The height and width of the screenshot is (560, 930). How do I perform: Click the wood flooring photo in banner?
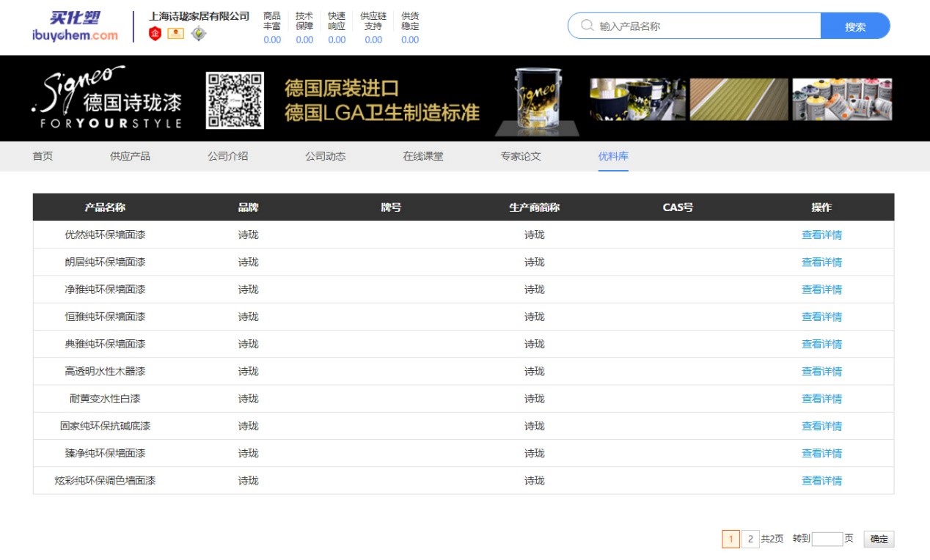coord(739,99)
